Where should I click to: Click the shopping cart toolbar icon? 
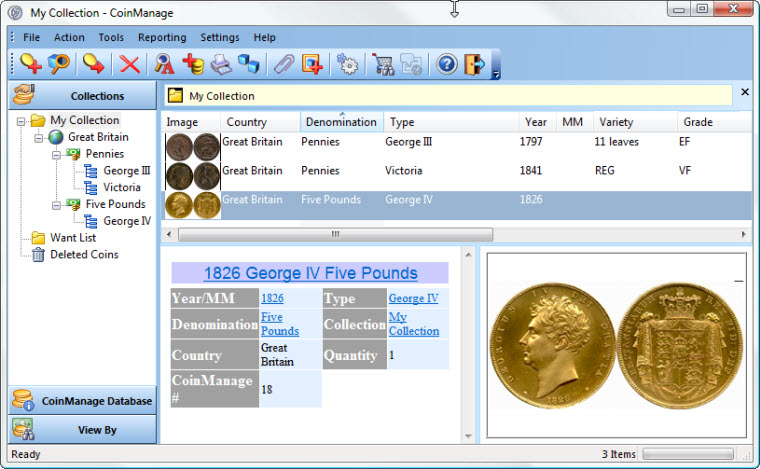tap(383, 64)
